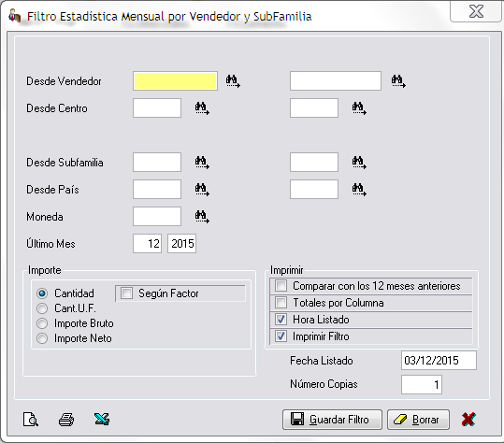This screenshot has height=443, width=504.
Task: Uncheck the Hora Listado option
Action: 281,320
